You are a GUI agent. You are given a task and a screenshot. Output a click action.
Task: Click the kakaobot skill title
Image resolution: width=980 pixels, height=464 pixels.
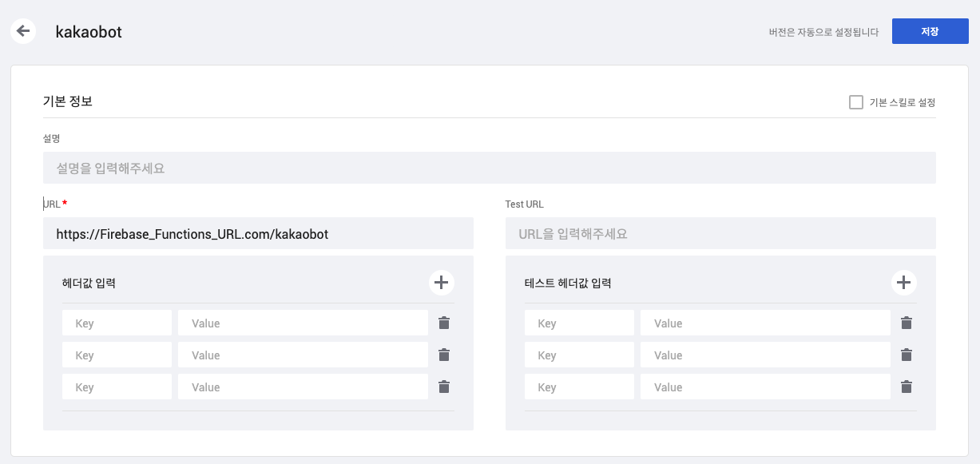89,32
